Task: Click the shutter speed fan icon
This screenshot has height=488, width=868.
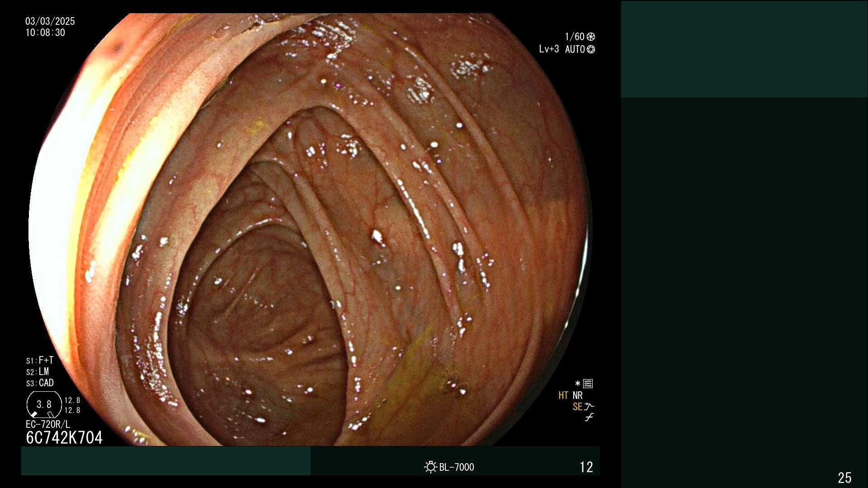Action: [x=591, y=37]
